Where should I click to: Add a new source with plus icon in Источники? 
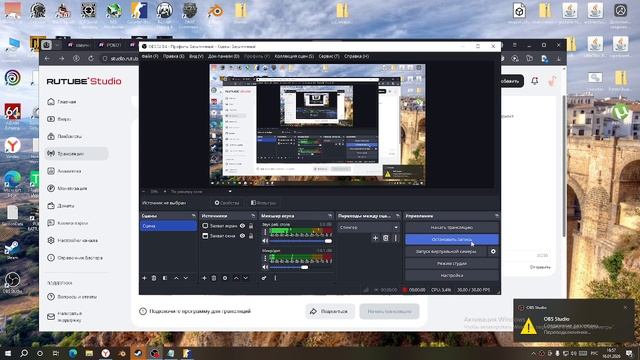coord(204,278)
